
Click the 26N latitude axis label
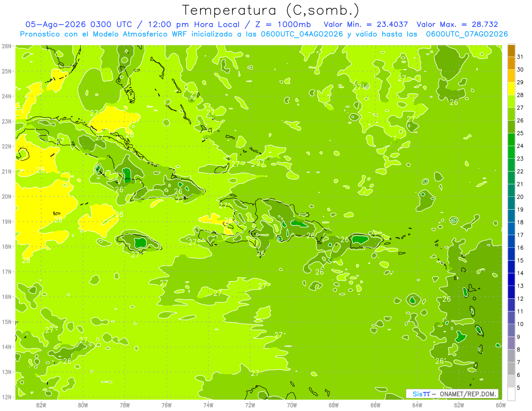coord(7,46)
